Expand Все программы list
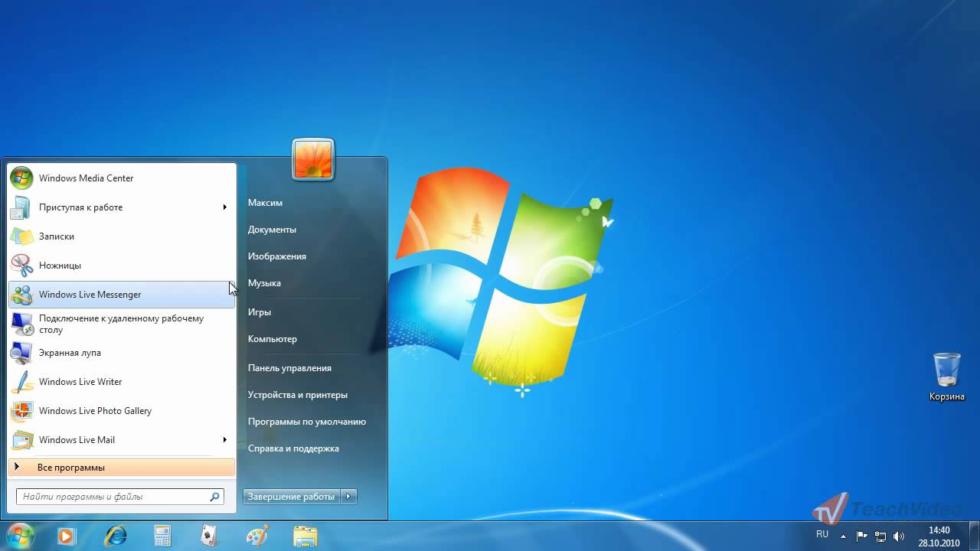980x551 pixels. pos(122,468)
